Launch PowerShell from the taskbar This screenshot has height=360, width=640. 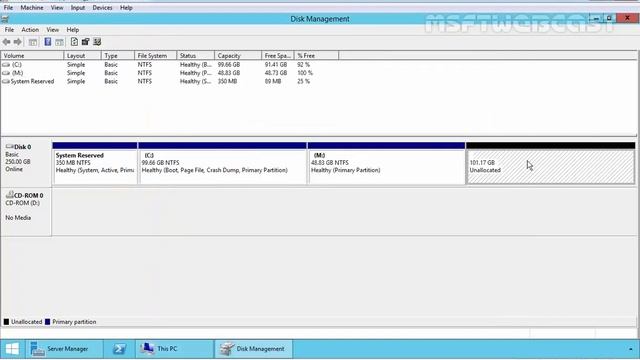pyautogui.click(x=119, y=349)
